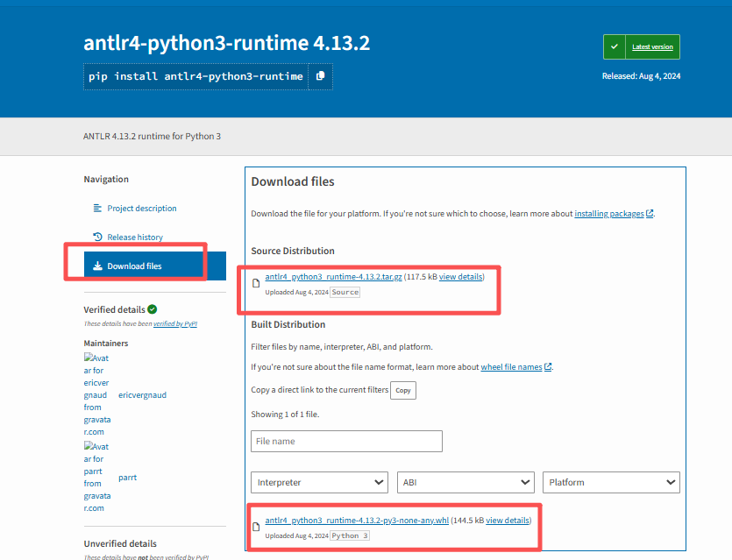The height and width of the screenshot is (560, 732).
Task: Click the ericvergnaud avatar image
Action: tap(96, 394)
